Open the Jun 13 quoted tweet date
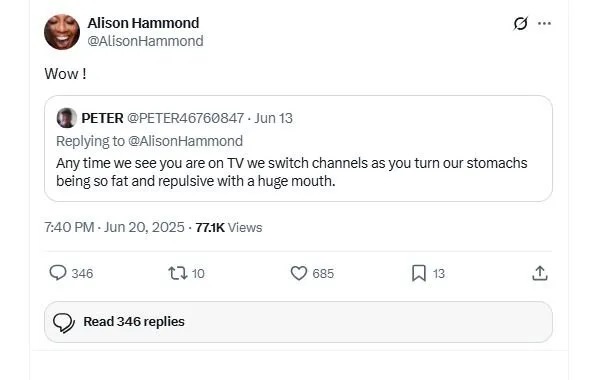This screenshot has width=595, height=380. pos(273,118)
